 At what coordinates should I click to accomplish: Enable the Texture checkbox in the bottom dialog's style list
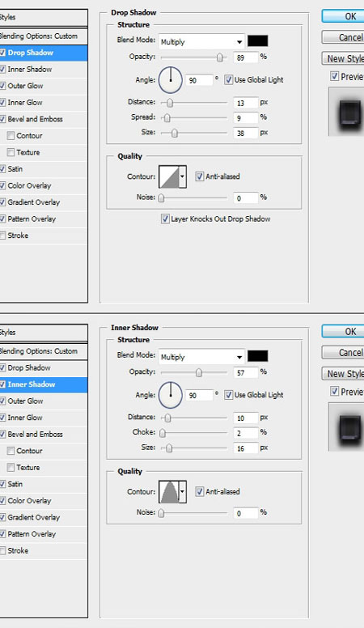coord(11,468)
